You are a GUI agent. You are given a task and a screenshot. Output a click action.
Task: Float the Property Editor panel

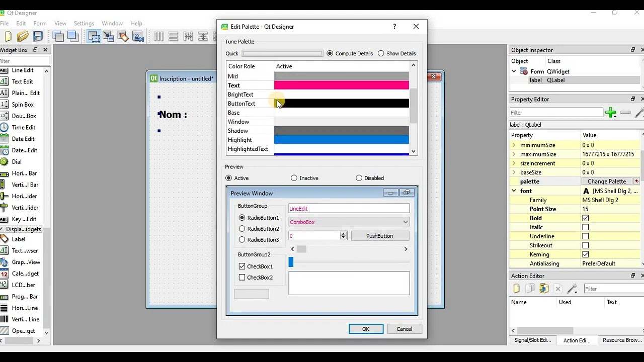coord(633,99)
